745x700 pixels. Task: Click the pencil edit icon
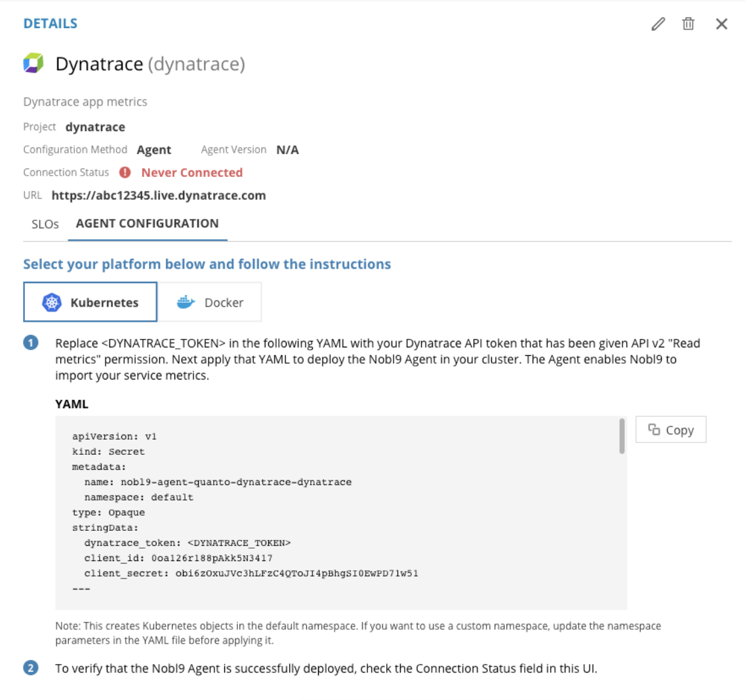click(x=658, y=24)
